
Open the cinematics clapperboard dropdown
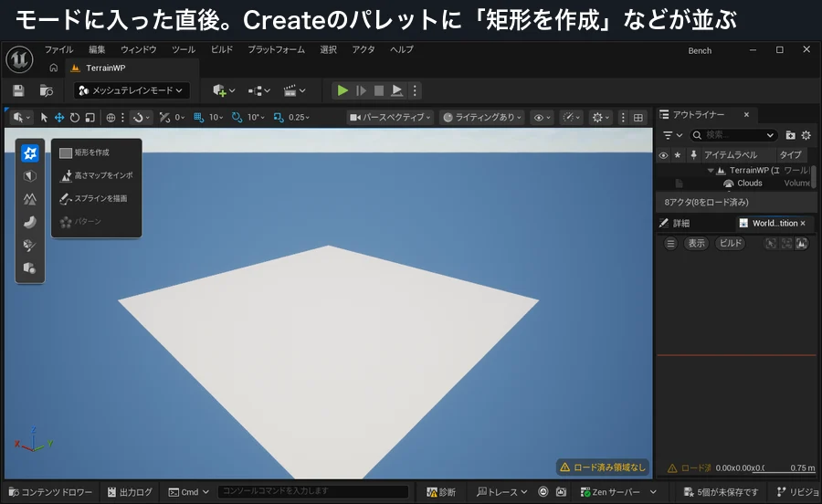(x=294, y=90)
